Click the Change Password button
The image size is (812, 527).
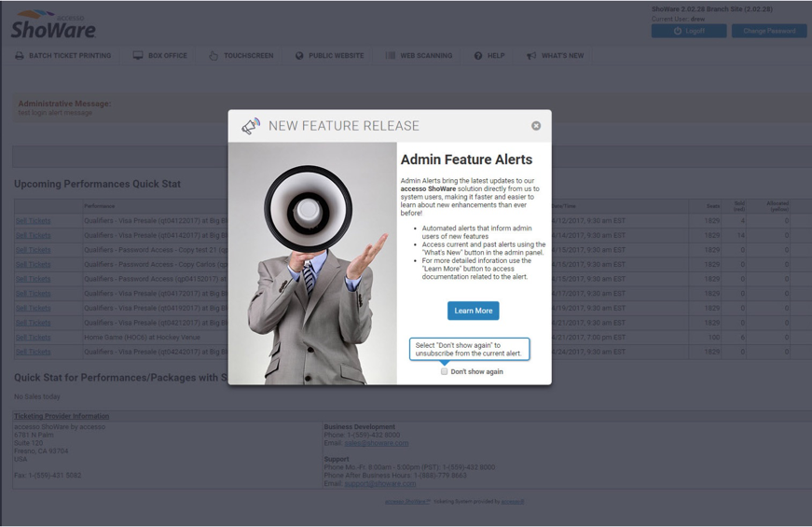[x=769, y=31]
